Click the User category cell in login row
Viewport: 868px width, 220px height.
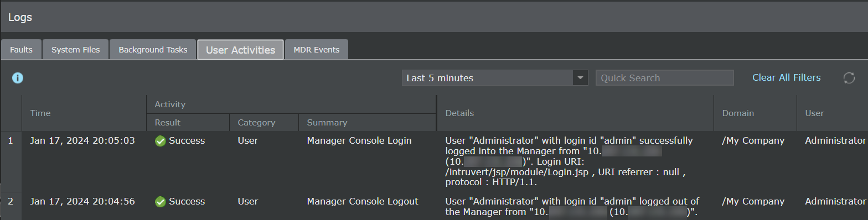pos(247,141)
